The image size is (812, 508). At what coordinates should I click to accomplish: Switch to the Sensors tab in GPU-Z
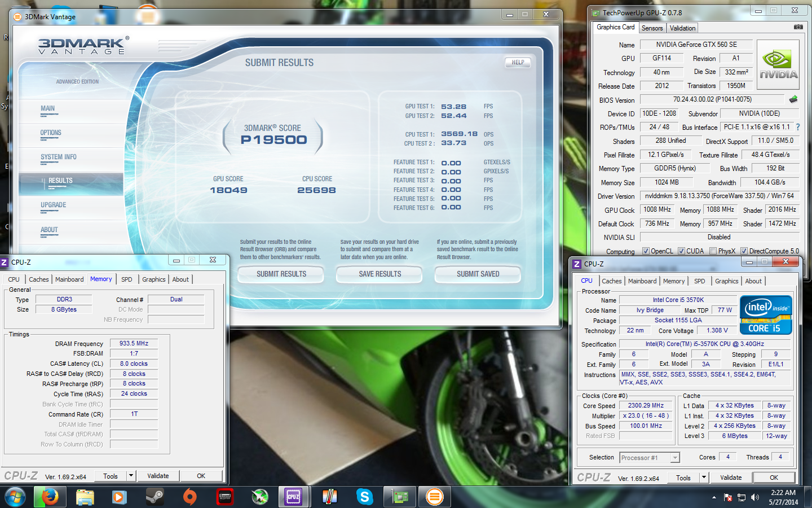click(652, 28)
